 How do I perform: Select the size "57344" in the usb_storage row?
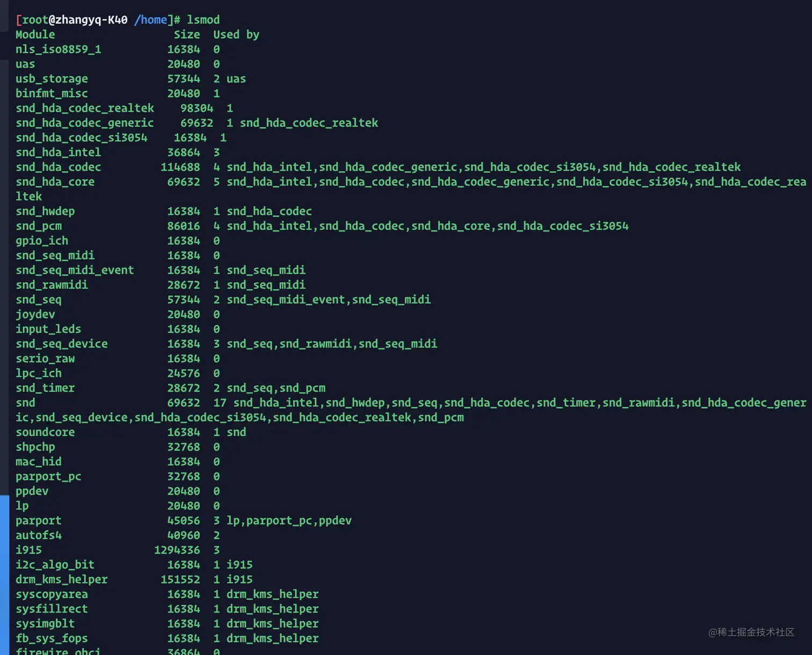[184, 79]
